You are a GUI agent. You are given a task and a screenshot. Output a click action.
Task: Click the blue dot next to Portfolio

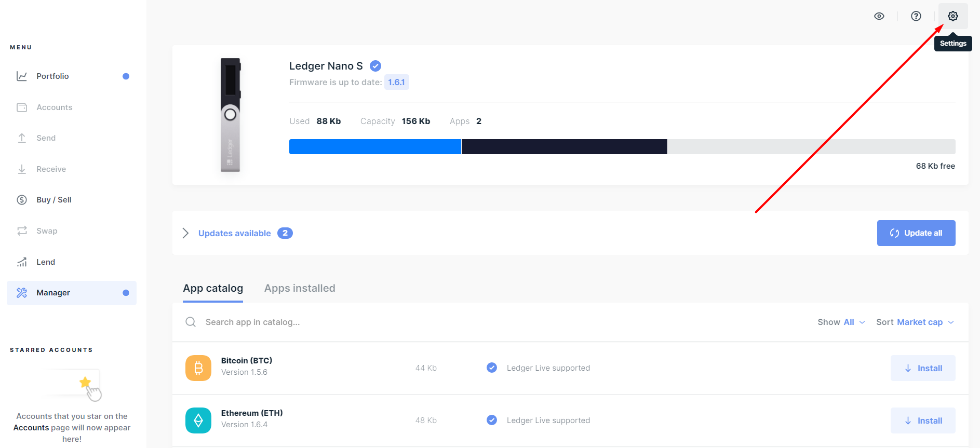click(x=126, y=76)
